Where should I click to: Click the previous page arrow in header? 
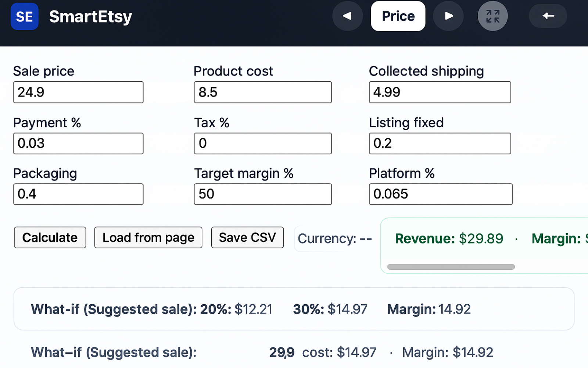click(x=347, y=16)
